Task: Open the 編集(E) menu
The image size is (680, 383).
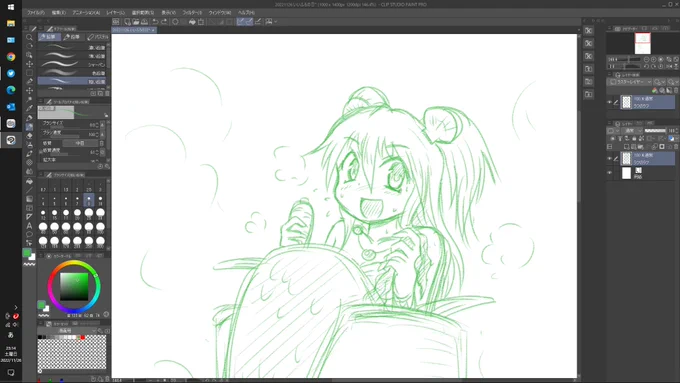Action: tap(59, 13)
